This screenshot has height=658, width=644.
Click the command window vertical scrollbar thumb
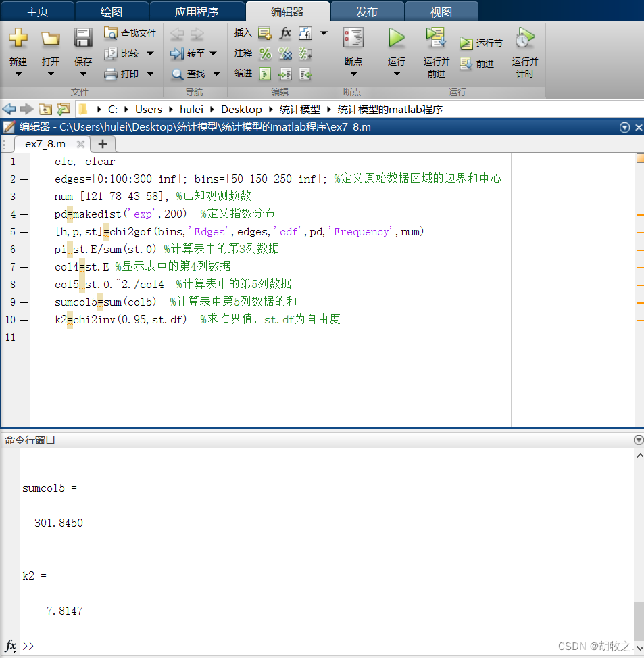point(639,621)
